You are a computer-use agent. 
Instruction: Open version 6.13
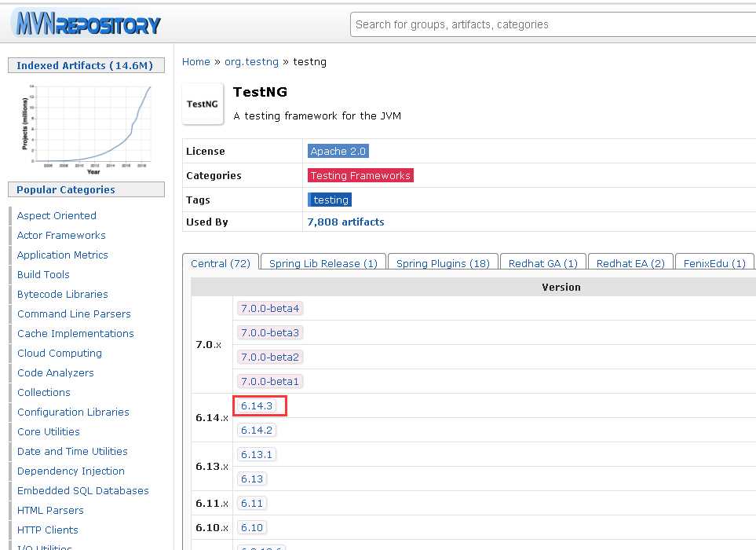(x=252, y=479)
